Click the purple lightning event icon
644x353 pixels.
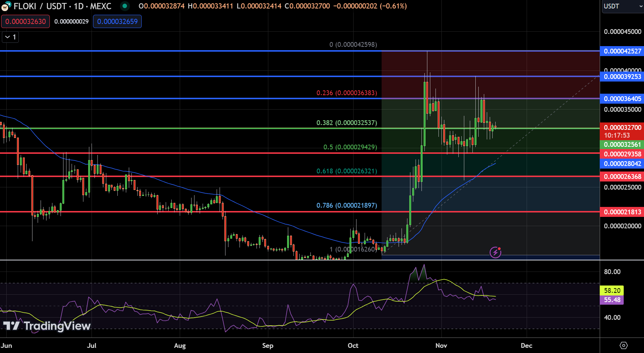(x=495, y=252)
